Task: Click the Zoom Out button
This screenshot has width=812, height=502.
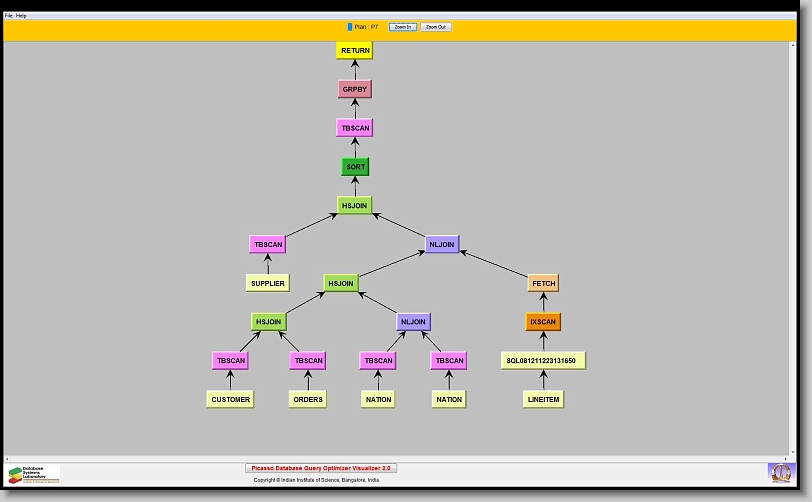Action: click(436, 27)
